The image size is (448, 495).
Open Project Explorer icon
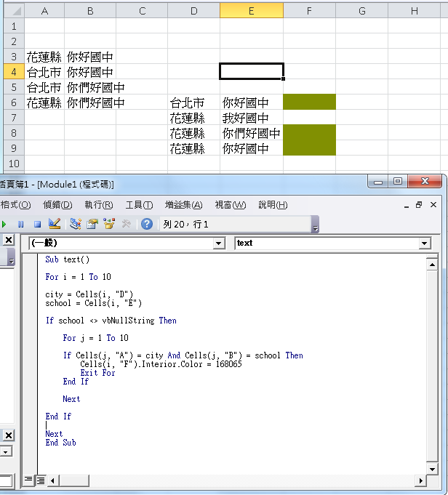click(x=76, y=224)
